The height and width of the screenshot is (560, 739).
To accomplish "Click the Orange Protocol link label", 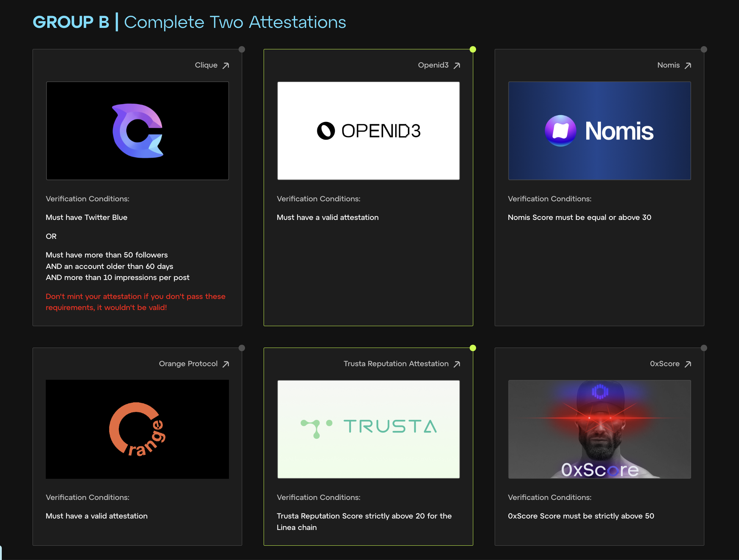I will [188, 364].
